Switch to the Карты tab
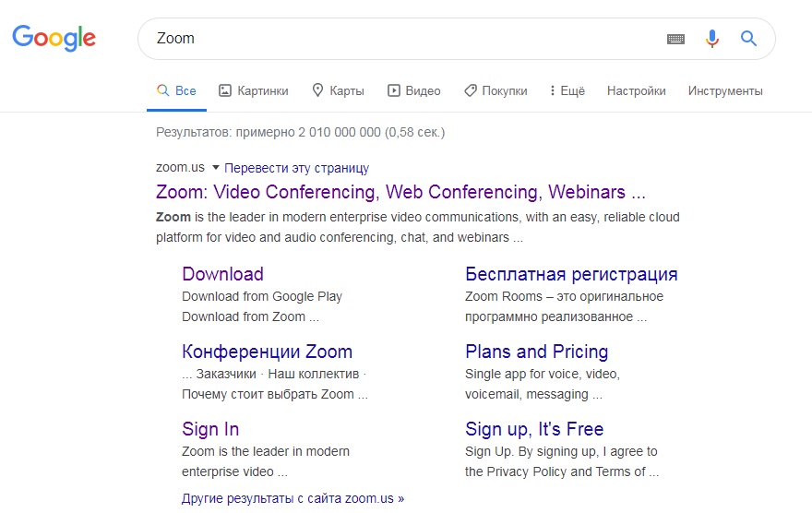This screenshot has width=812, height=513. (338, 91)
